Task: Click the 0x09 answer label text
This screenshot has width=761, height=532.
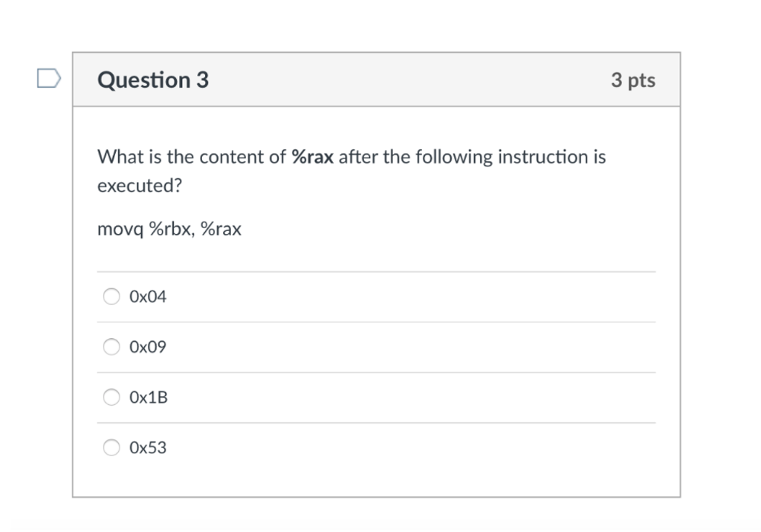Action: coord(148,347)
